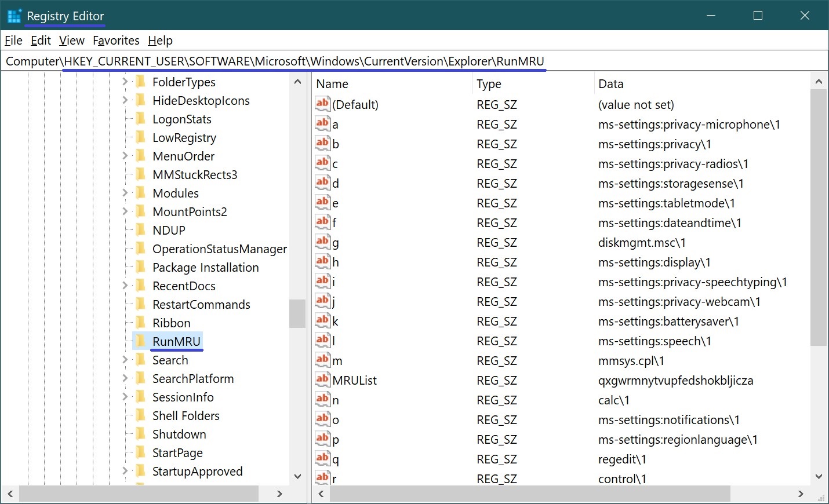
Task: Click the folder icon of MenuOrder key
Action: (140, 156)
